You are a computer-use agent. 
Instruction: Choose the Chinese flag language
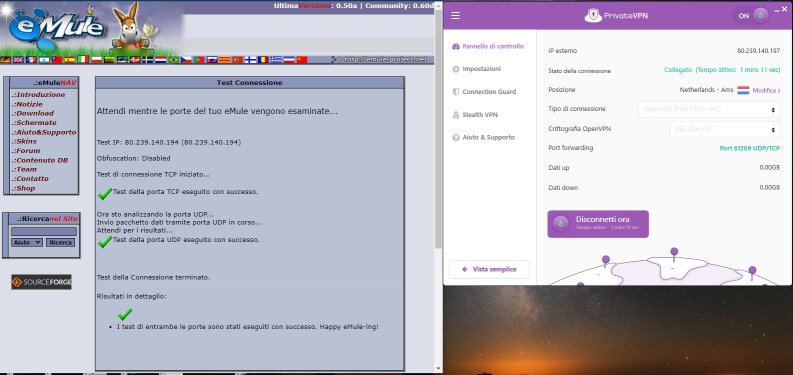(302, 60)
